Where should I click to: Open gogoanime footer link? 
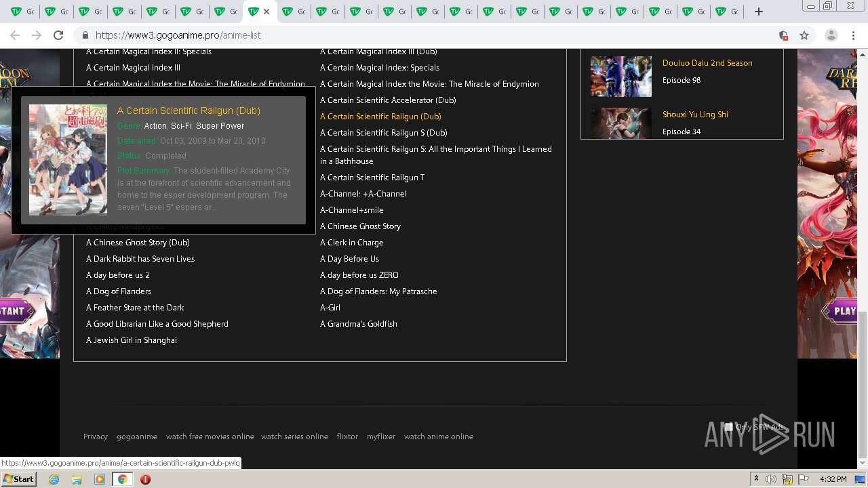coord(137,436)
